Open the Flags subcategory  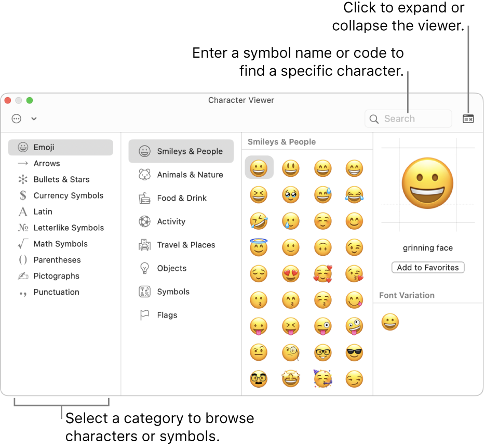click(x=167, y=315)
